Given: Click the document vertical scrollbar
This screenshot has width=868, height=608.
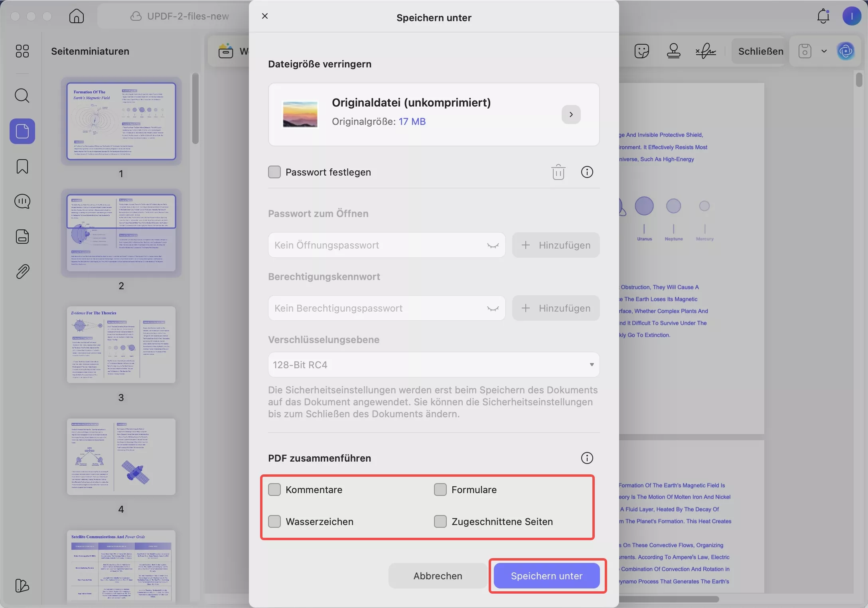Looking at the screenshot, I should 859,79.
